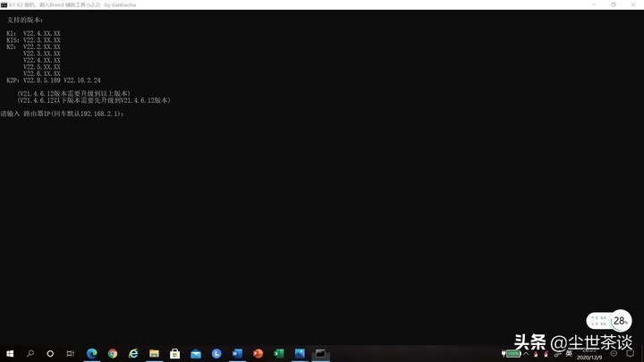Open the Photos app on the taskbar
Screen dimensions: 644x362
click(x=300, y=353)
